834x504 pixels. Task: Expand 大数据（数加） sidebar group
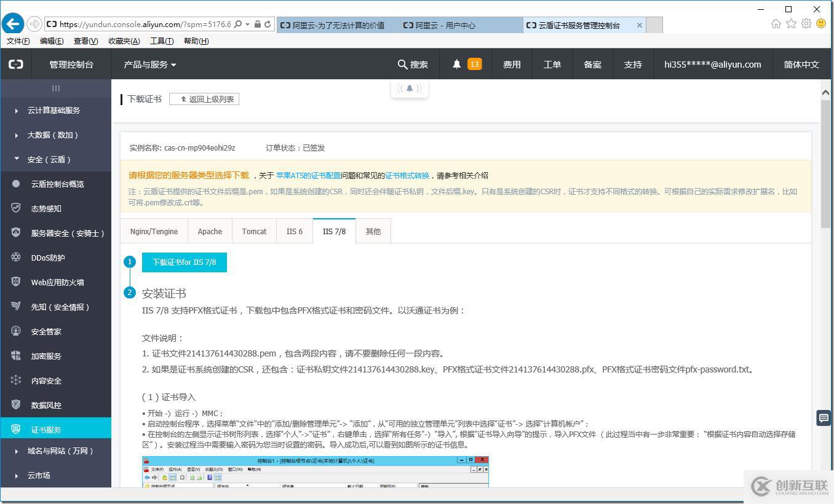coord(55,135)
